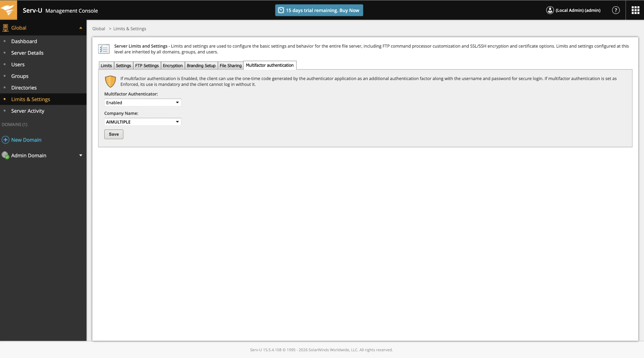
Task: Click the Save button
Action: [114, 134]
